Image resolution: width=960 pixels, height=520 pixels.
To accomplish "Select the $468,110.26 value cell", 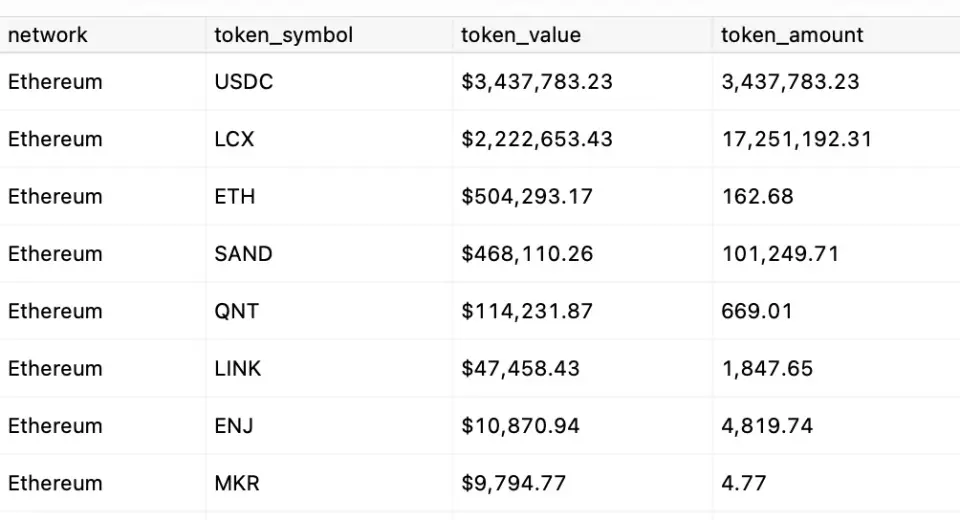I will coord(527,254).
